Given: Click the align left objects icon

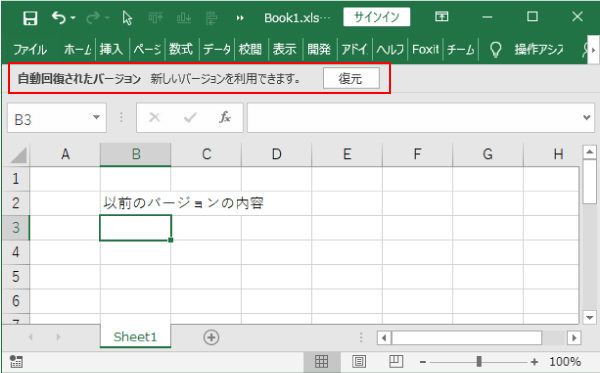Looking at the screenshot, I should click(212, 18).
